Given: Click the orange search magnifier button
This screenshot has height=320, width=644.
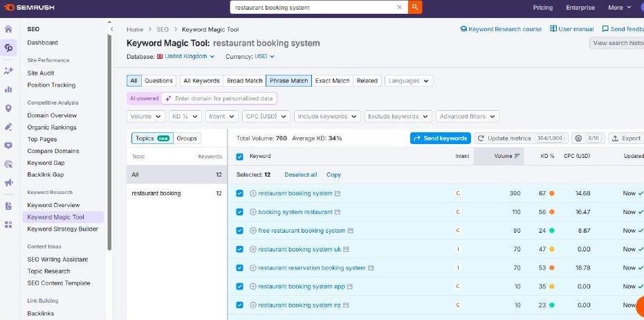Looking at the screenshot, I should (415, 8).
